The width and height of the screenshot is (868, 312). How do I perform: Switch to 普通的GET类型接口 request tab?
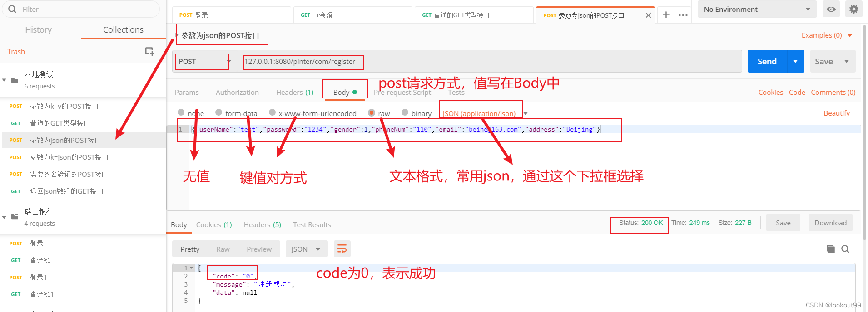[474, 15]
